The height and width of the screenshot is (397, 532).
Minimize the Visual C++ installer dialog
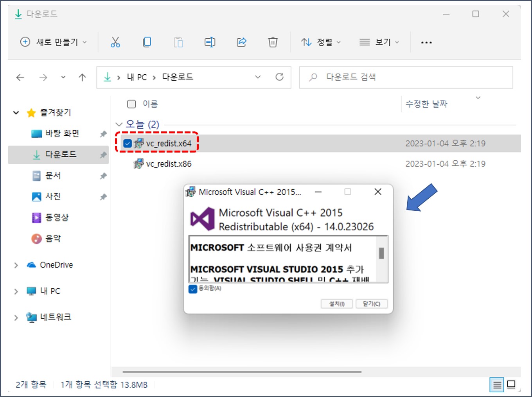(x=318, y=192)
